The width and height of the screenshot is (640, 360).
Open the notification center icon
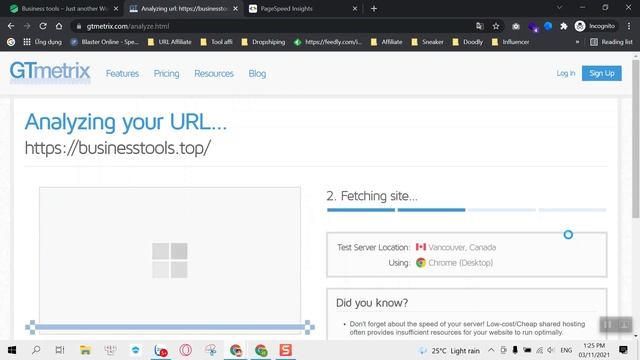tap(623, 350)
